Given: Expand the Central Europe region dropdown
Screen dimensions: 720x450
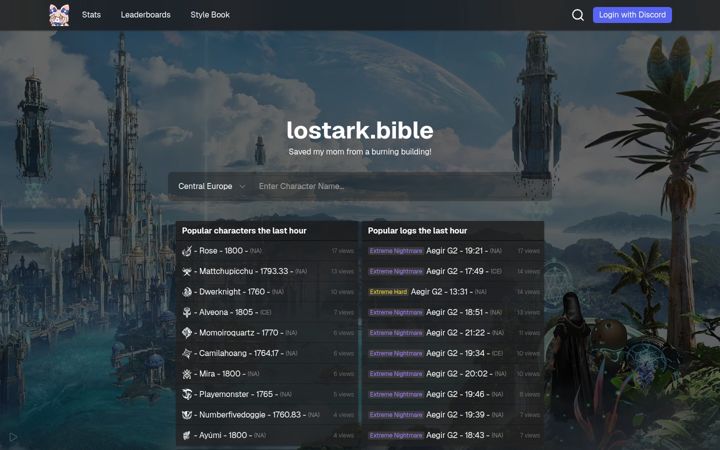Looking at the screenshot, I should pyautogui.click(x=212, y=186).
